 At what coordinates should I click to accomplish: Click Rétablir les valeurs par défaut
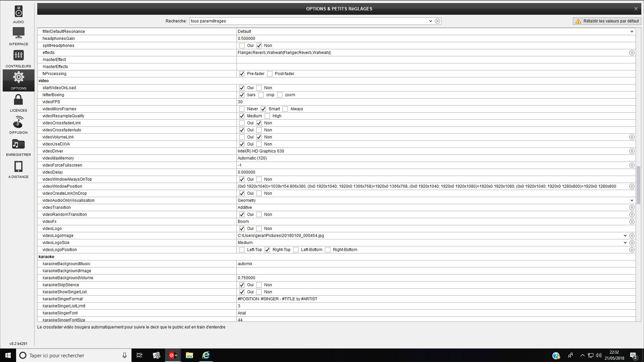tap(607, 21)
